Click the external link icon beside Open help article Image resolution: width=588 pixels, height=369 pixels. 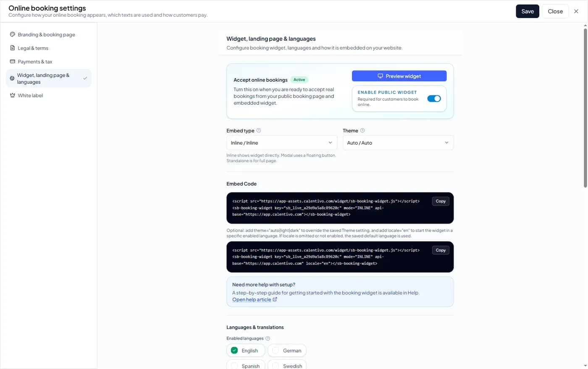[275, 299]
